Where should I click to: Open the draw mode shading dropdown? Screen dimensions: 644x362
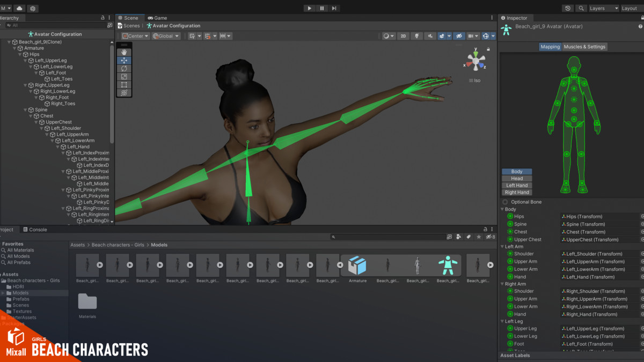[x=389, y=36]
